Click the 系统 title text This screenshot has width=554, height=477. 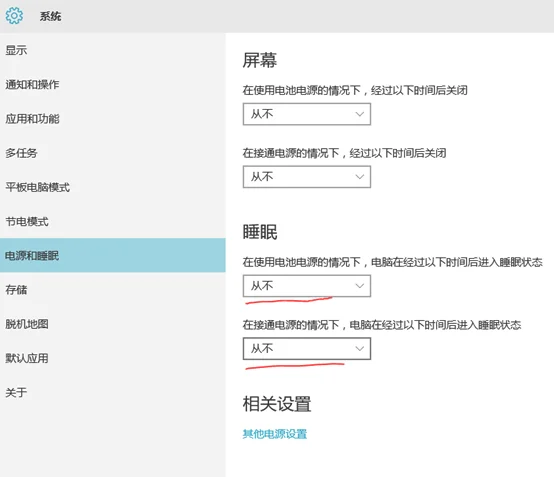[51, 16]
